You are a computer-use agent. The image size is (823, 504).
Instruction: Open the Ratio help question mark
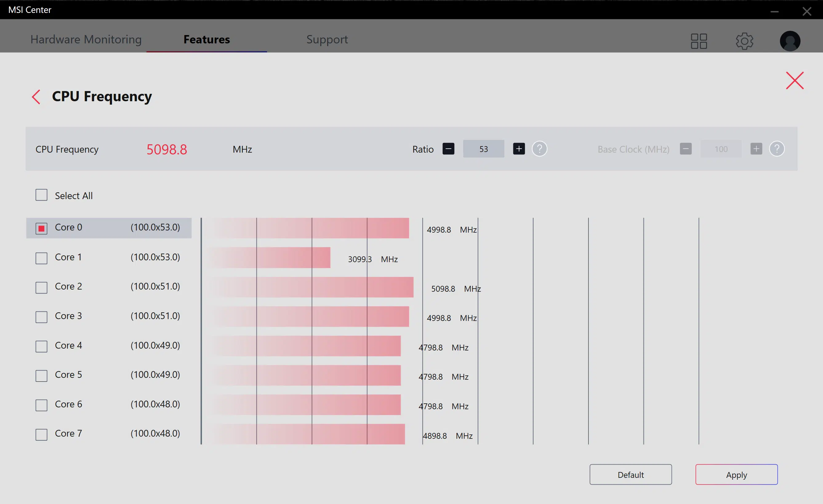click(540, 149)
